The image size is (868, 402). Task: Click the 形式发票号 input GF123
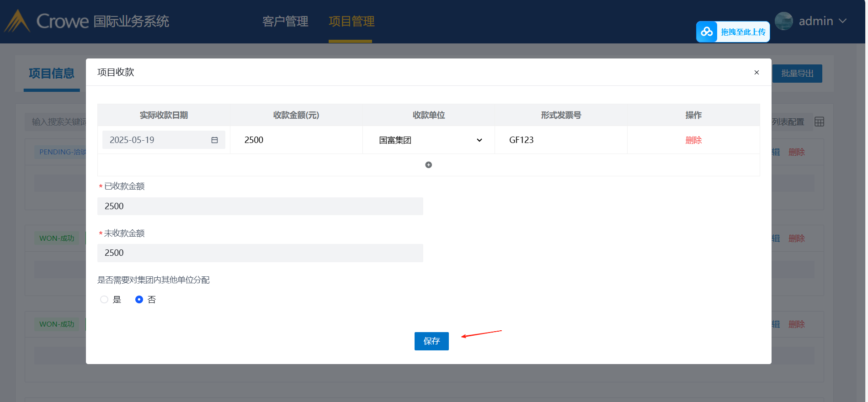(561, 140)
